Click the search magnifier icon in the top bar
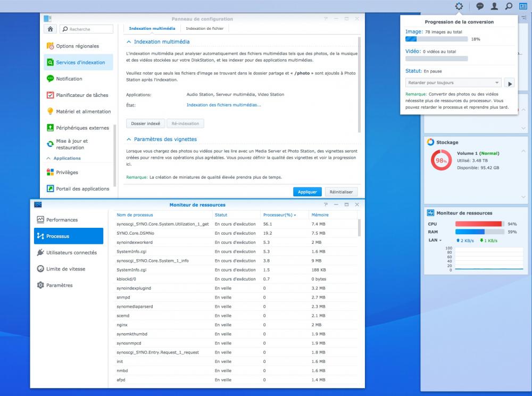532x396 pixels. pyautogui.click(x=509, y=6)
